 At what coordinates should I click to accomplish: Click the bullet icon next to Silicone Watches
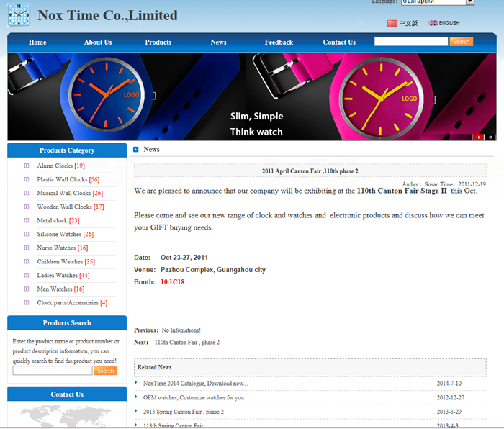click(27, 234)
